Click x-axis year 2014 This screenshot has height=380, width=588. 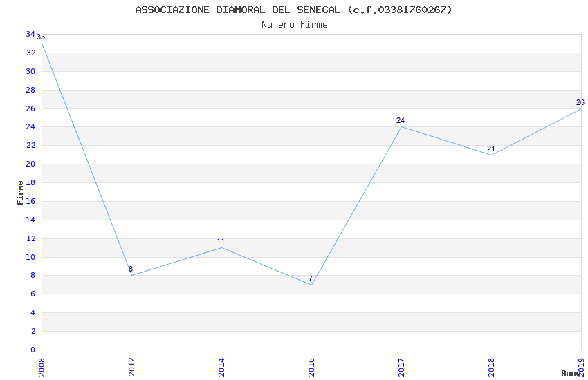click(x=221, y=368)
